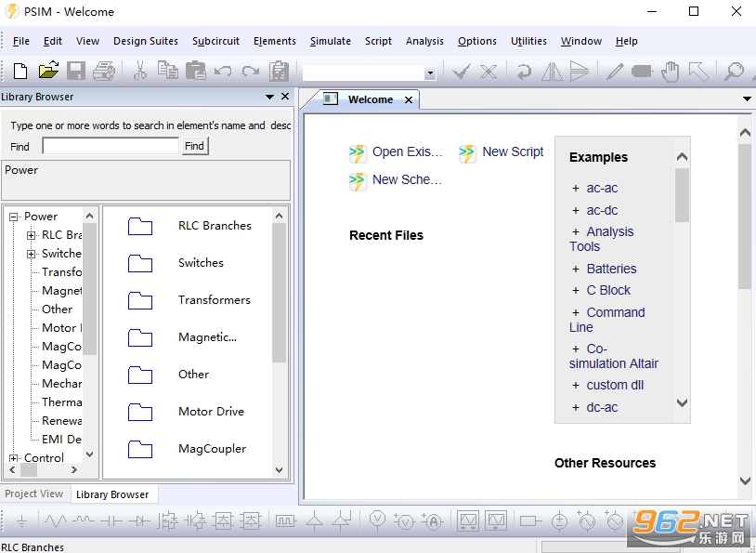Click the zoom magnifier toolbar icon
This screenshot has height=553, width=756.
(734, 72)
